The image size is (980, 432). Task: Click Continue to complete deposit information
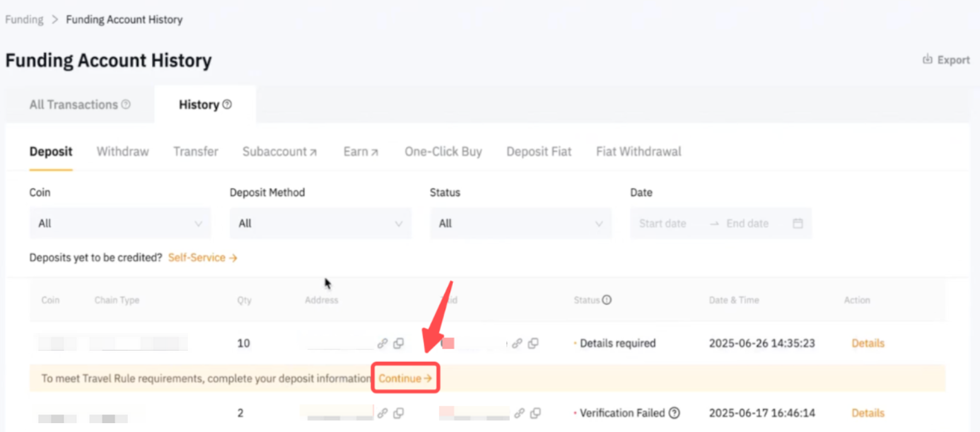[405, 378]
